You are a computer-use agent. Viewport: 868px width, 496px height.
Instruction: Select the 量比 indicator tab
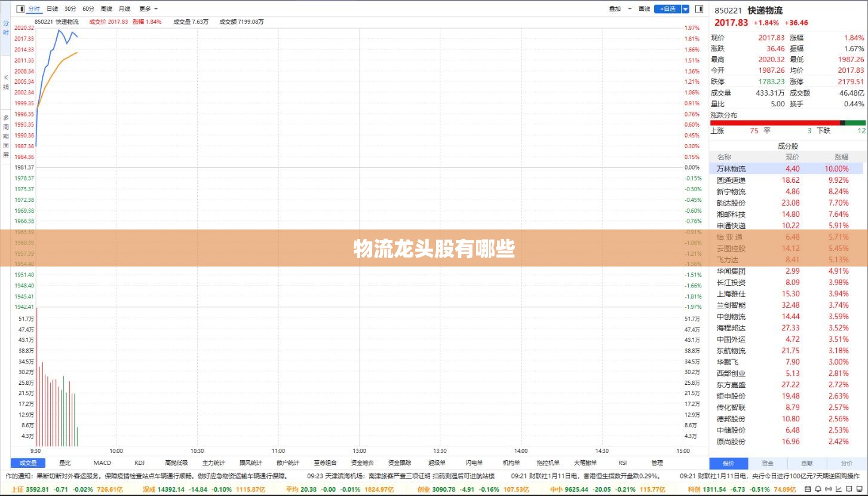tap(65, 463)
